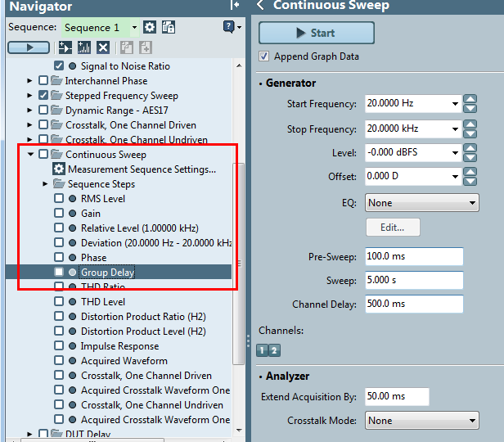Check the Interchannel Phase checkbox
The image size is (504, 442).
43,80
